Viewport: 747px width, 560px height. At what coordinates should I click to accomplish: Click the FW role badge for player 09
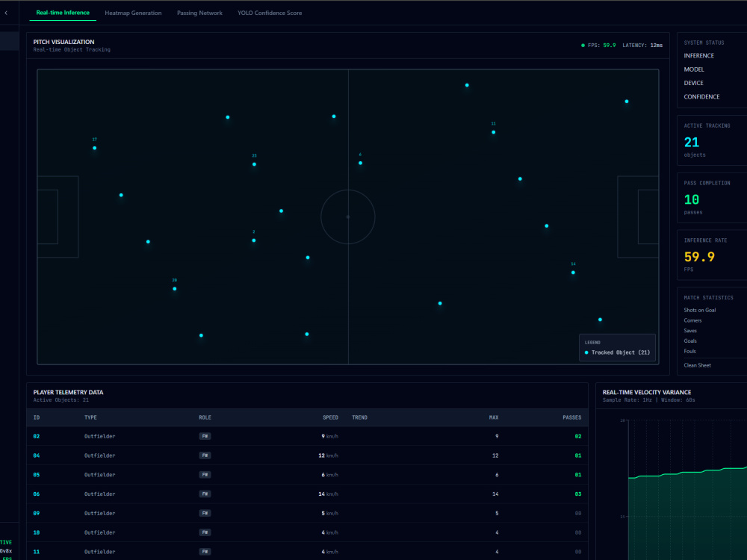[205, 514]
